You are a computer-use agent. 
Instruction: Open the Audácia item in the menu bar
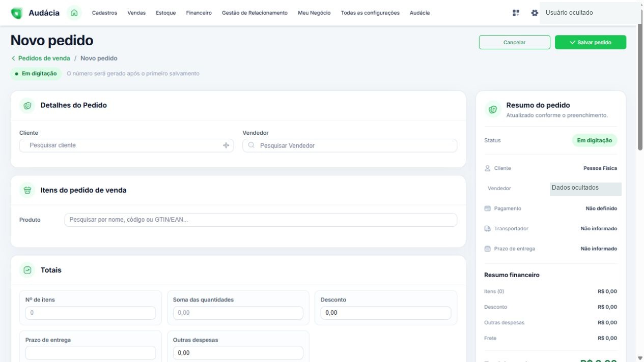coord(419,13)
